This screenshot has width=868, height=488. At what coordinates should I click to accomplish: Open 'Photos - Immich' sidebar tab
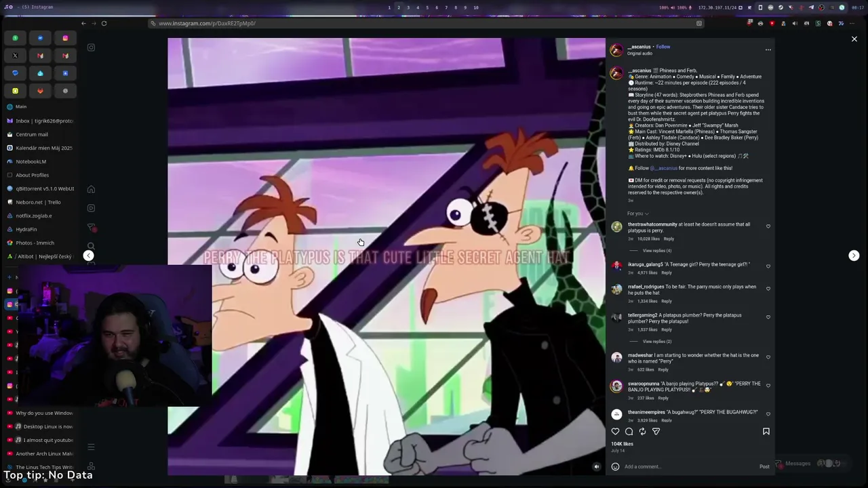[41, 243]
